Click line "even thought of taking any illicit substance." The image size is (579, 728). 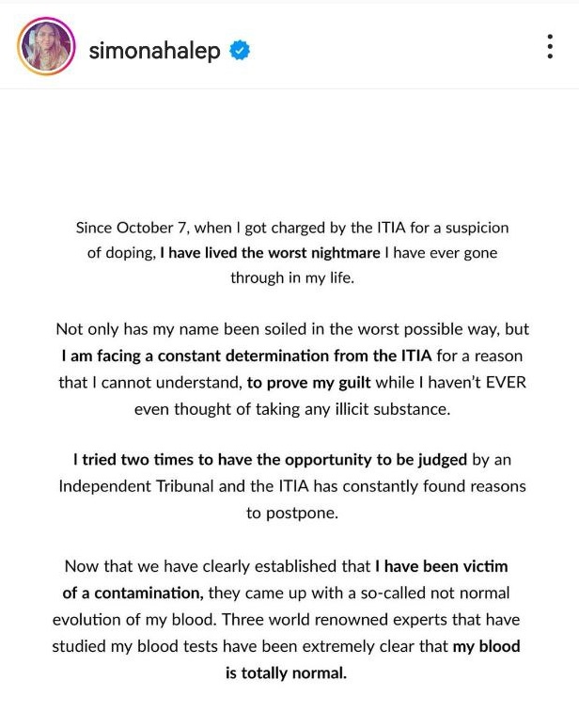tap(292, 409)
